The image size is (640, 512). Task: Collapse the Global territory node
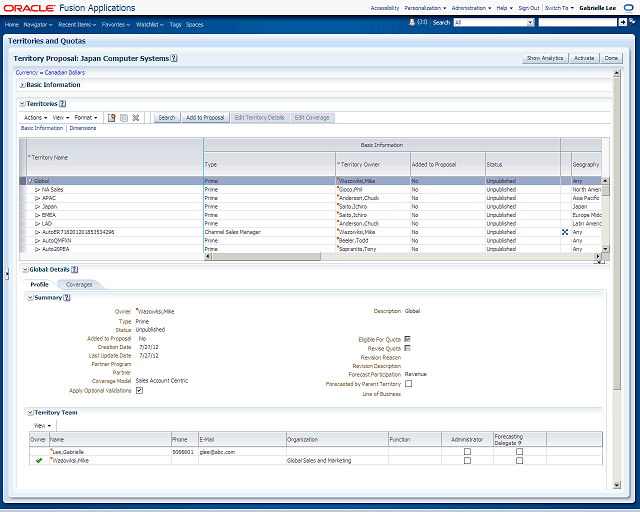tap(30, 181)
